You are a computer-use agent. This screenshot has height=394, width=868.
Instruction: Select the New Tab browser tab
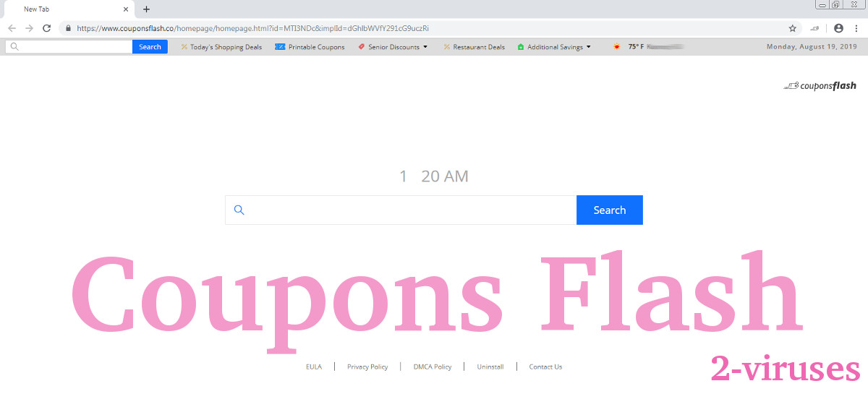pyautogui.click(x=69, y=9)
